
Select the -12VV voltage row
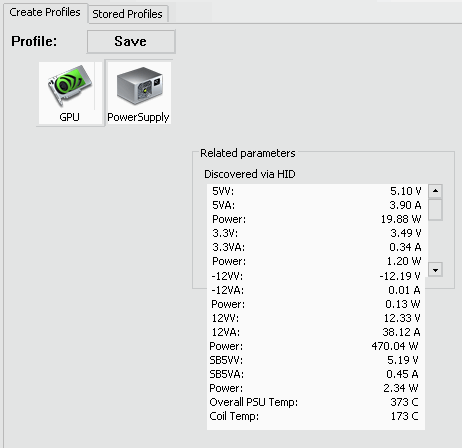click(x=316, y=276)
